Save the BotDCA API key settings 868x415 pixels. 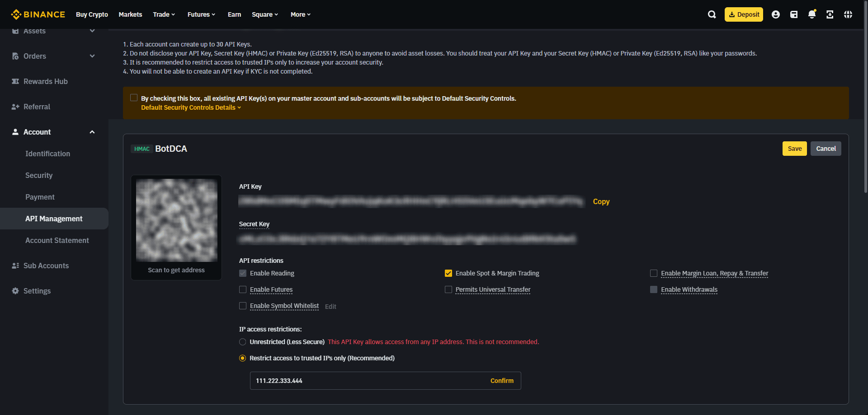(x=794, y=149)
